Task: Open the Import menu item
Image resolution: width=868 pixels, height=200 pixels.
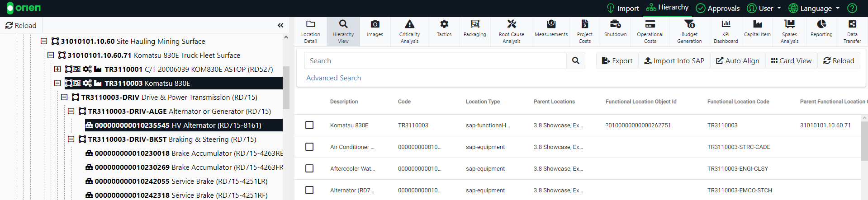Action: point(623,8)
